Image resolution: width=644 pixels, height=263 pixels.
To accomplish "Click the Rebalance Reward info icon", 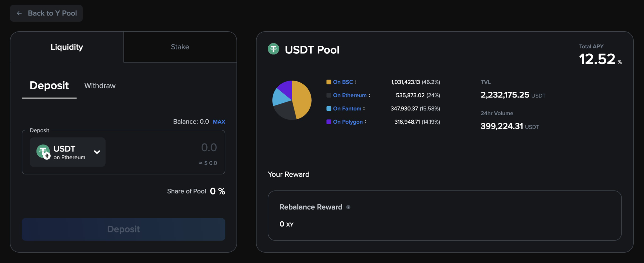I will (x=348, y=207).
